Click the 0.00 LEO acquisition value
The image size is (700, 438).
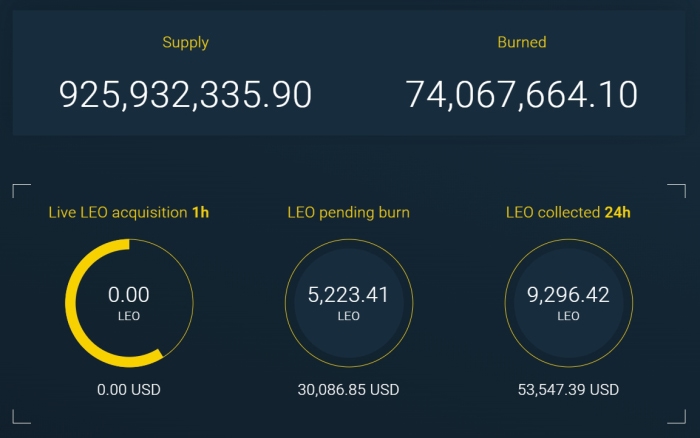coord(129,295)
